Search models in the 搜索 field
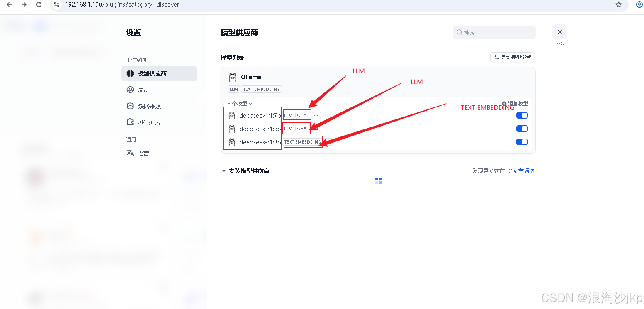Image resolution: width=644 pixels, height=309 pixels. pyautogui.click(x=494, y=32)
